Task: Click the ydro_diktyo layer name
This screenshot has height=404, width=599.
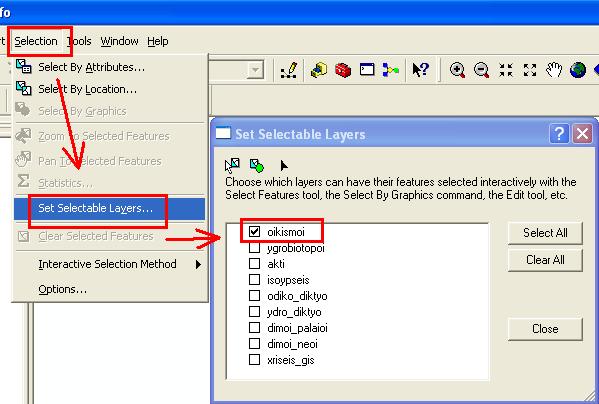Action: point(294,312)
